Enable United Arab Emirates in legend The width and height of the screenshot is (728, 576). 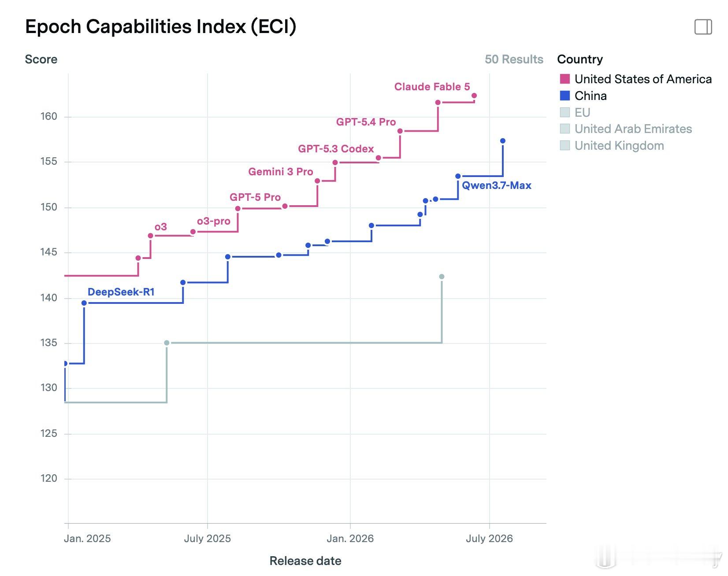click(565, 129)
